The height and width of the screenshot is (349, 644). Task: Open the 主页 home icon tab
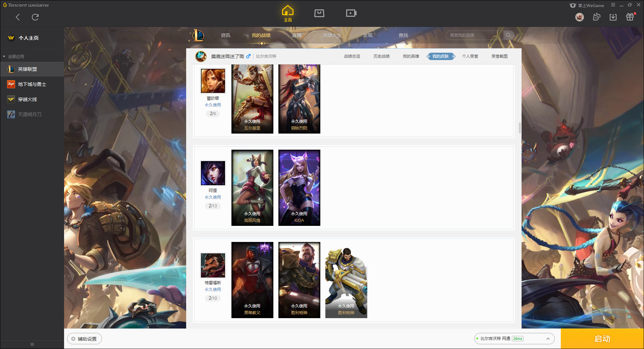[288, 14]
